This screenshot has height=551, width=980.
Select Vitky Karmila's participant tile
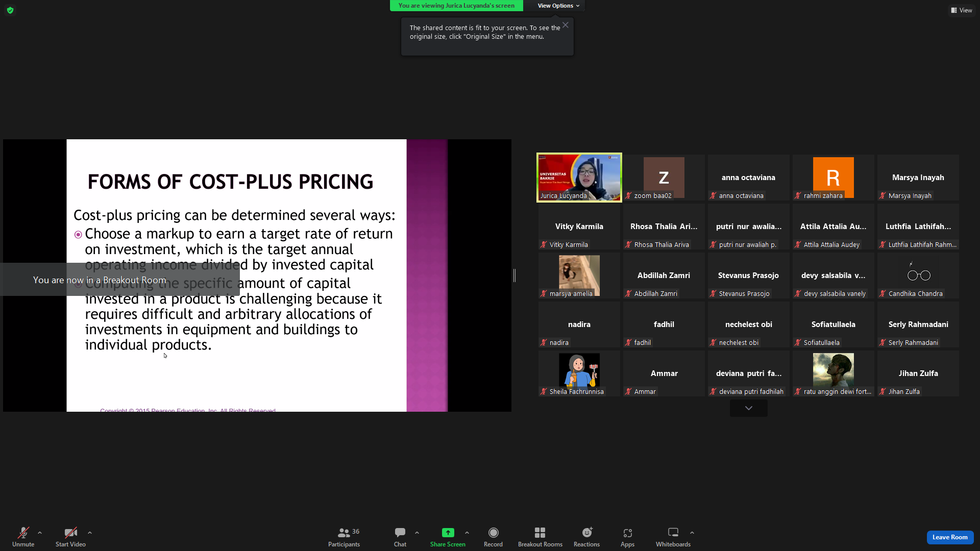pyautogui.click(x=579, y=227)
